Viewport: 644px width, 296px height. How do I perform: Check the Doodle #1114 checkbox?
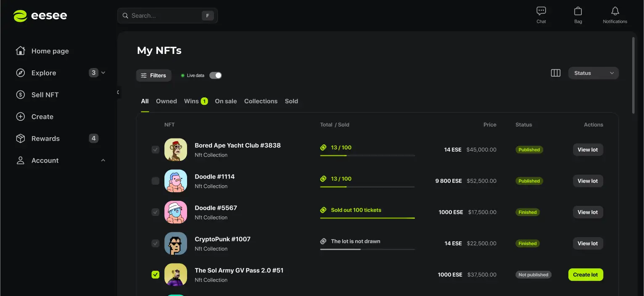point(156,181)
